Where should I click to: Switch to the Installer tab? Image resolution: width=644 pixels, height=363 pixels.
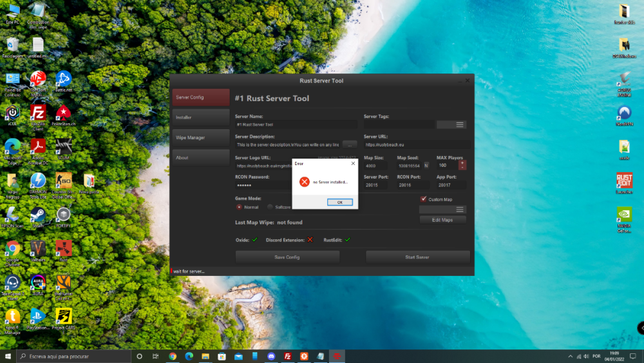coord(200,117)
